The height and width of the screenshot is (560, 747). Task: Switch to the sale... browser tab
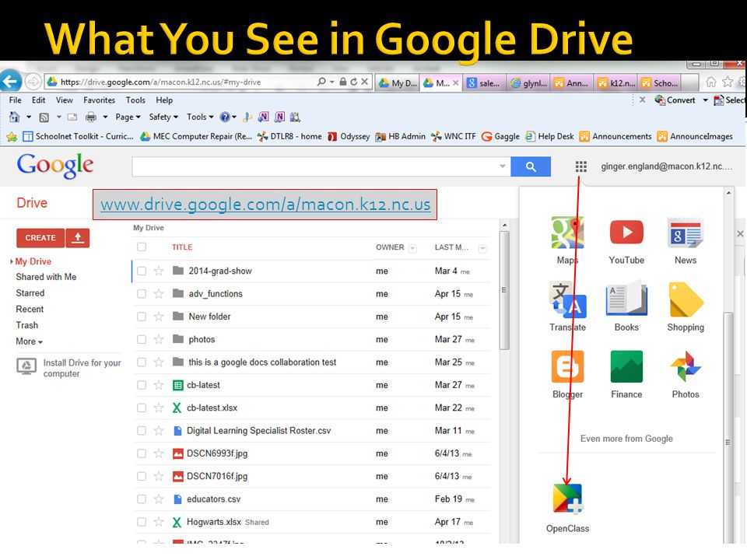point(484,83)
